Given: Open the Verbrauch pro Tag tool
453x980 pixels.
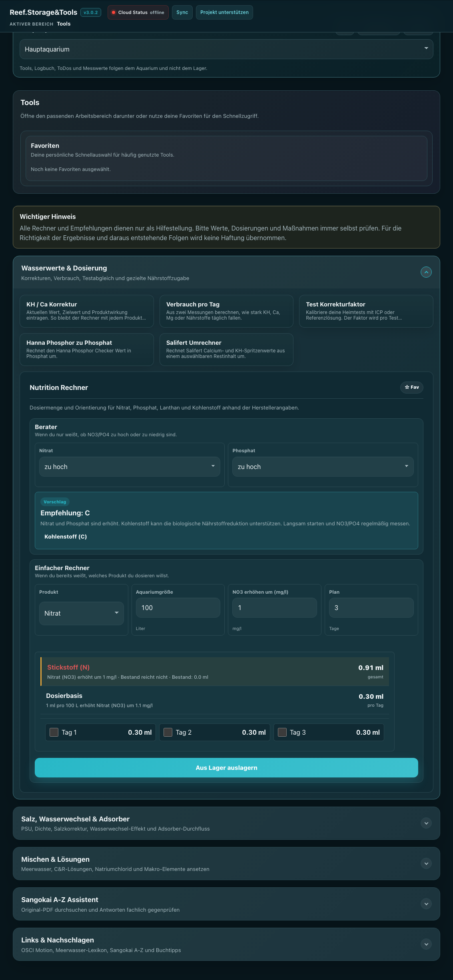Looking at the screenshot, I should 226,311.
